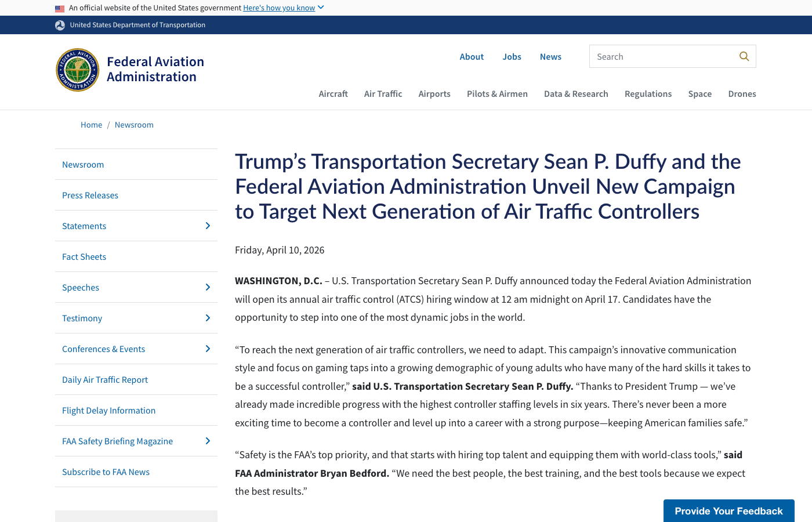Click the Department of Transportation logo icon
The height and width of the screenshot is (522, 812).
(60, 25)
